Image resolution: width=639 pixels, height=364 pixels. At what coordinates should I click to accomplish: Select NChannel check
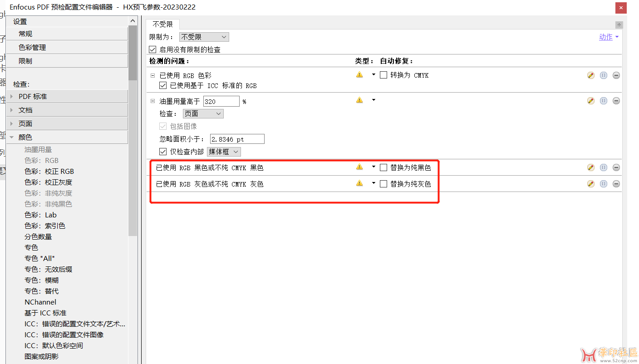[40, 302]
